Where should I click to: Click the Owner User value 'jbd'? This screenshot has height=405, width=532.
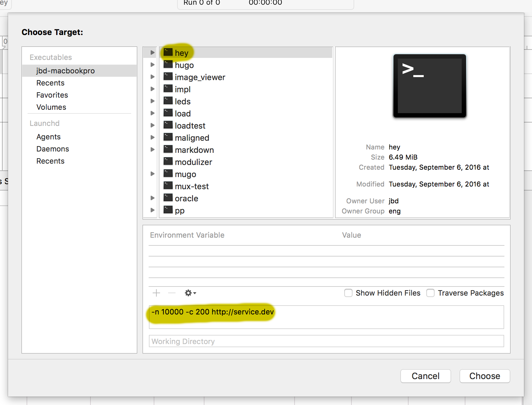coord(393,201)
